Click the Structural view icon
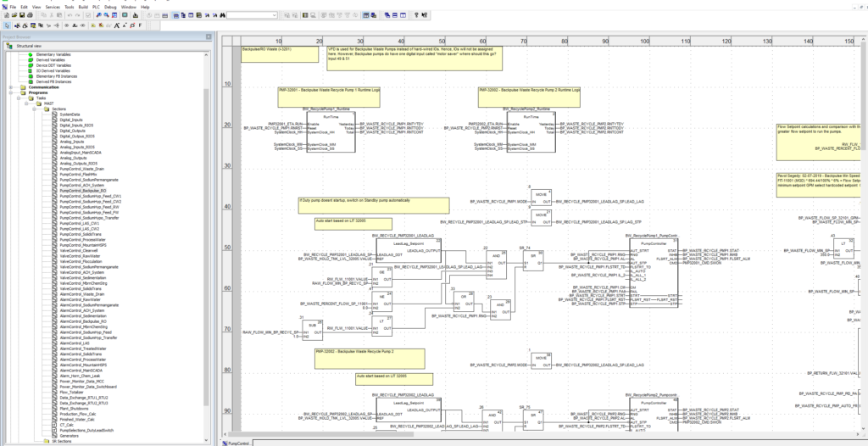 click(x=10, y=46)
